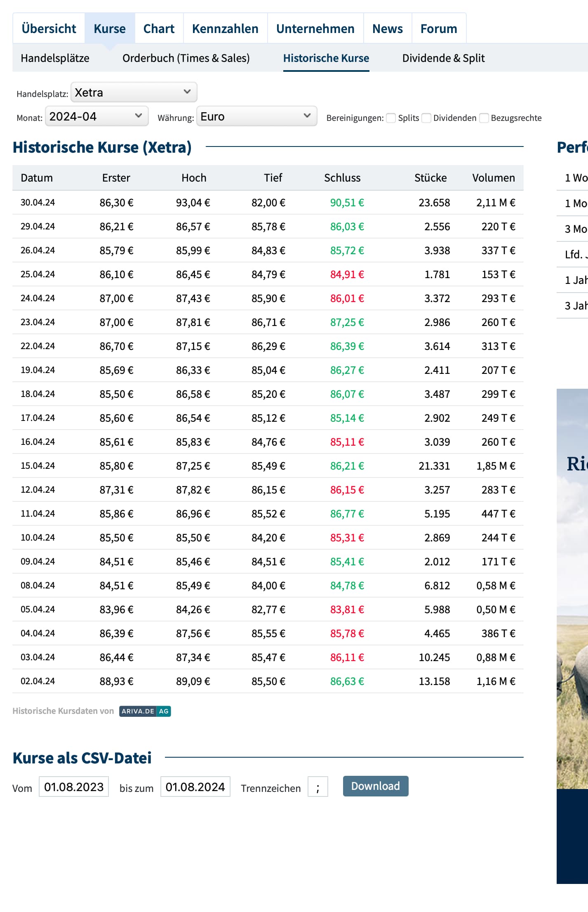Click the Stücke column header

click(430, 178)
